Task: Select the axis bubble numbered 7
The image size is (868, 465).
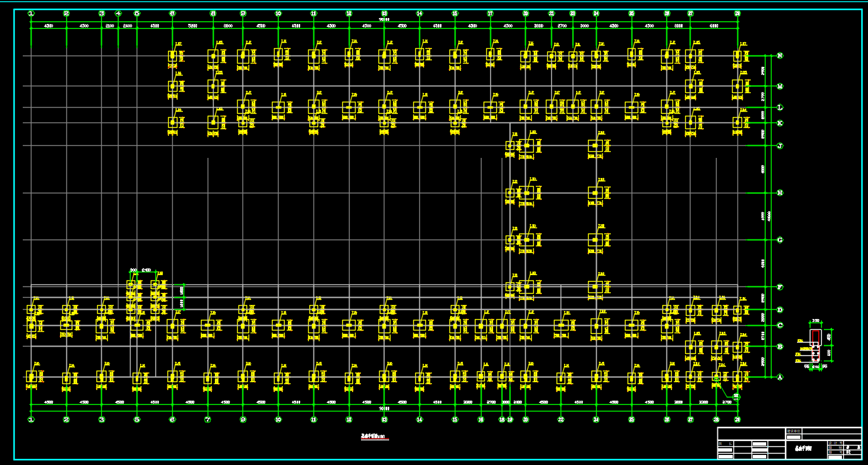Action: point(208,420)
